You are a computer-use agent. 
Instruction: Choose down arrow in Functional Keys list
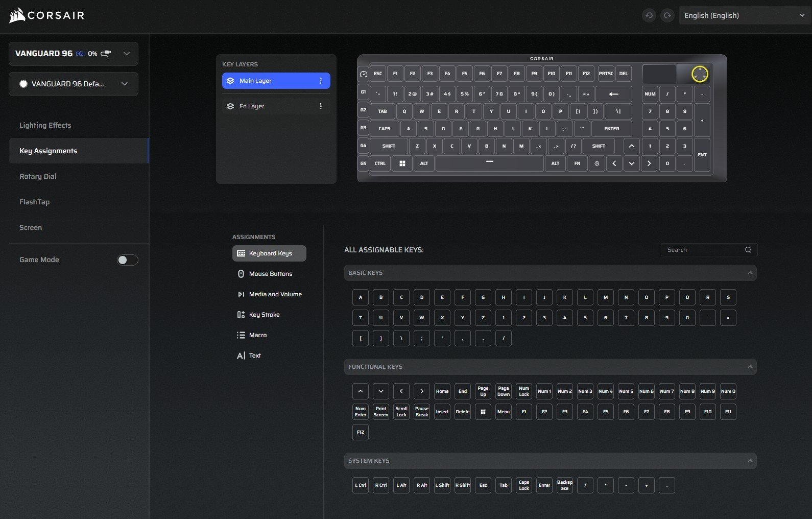pos(381,391)
